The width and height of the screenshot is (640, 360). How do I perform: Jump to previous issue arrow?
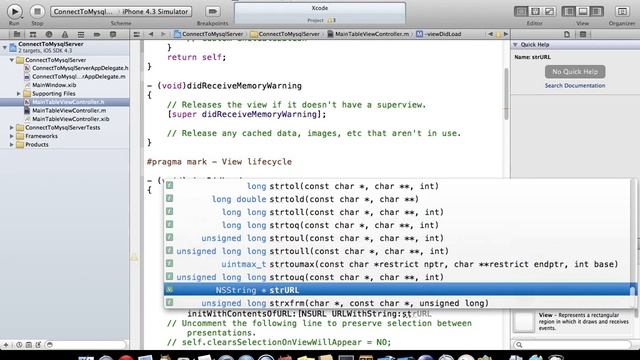(490, 34)
